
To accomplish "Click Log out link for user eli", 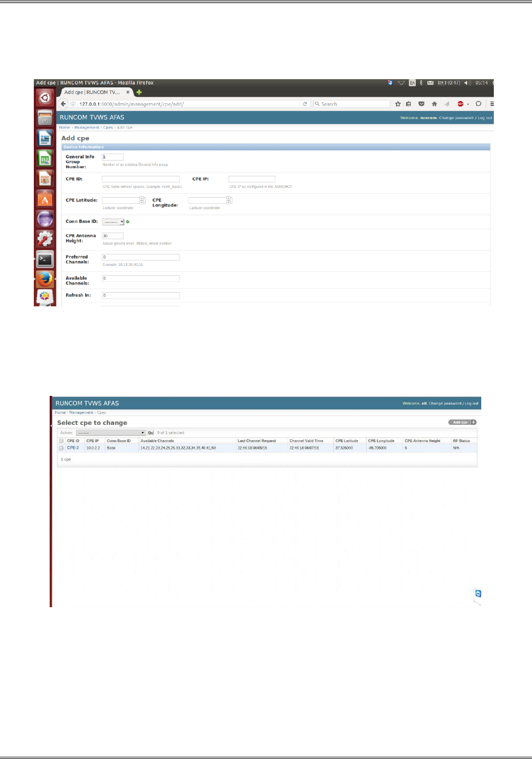I will click(472, 404).
